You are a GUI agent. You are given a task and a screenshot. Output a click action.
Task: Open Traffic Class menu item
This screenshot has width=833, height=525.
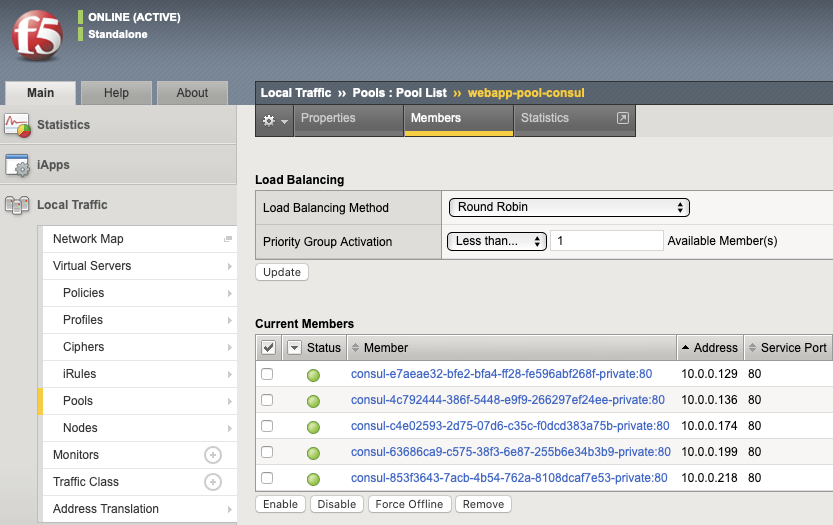[140, 482]
